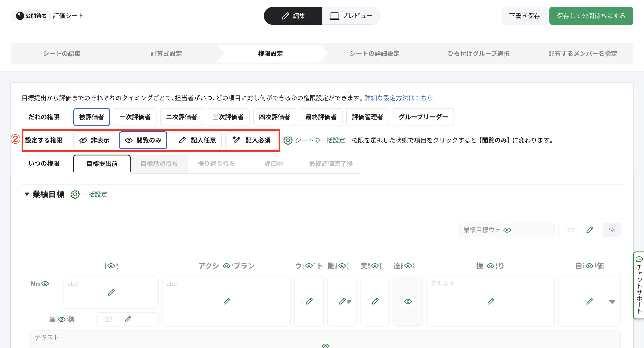Toggle eye icon beside No label

(x=45, y=284)
